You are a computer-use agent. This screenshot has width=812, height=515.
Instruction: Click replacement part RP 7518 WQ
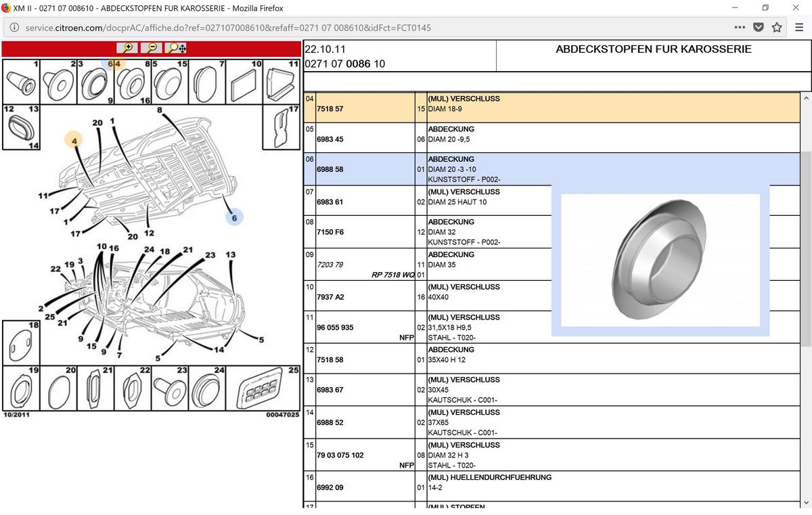click(393, 275)
